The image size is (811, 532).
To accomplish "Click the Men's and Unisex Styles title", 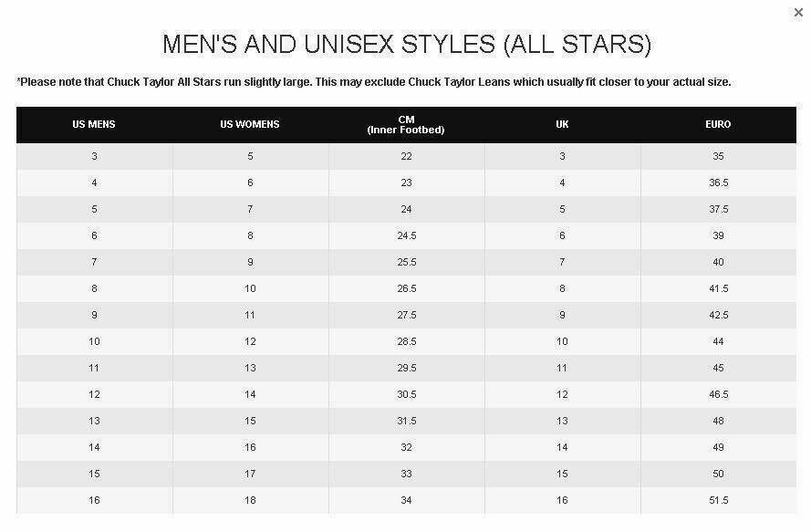I will [x=406, y=44].
